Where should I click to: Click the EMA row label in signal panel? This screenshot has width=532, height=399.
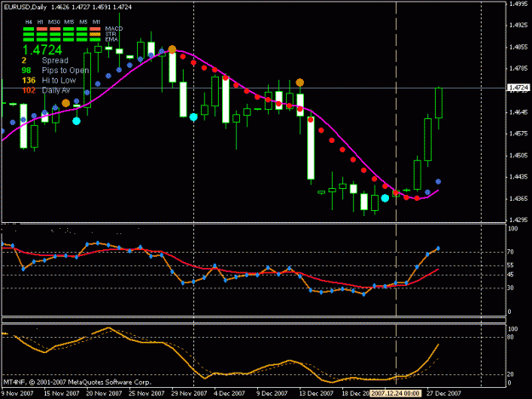tap(112, 39)
